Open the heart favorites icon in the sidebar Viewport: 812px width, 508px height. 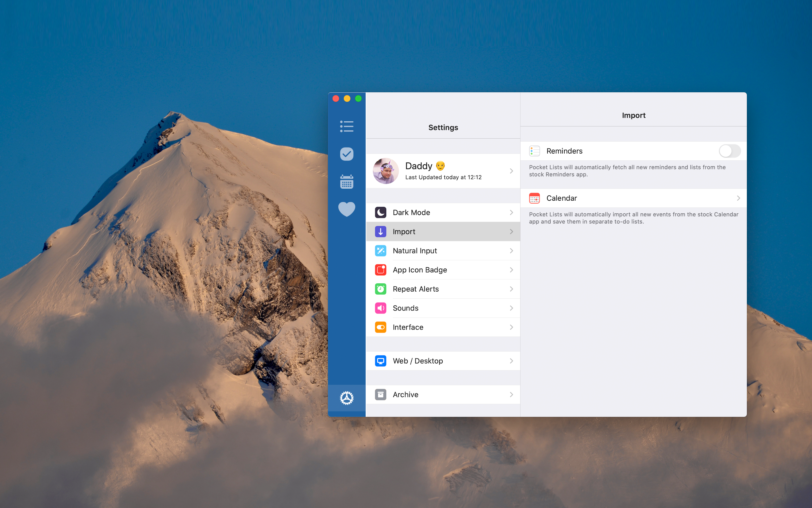[x=347, y=209]
